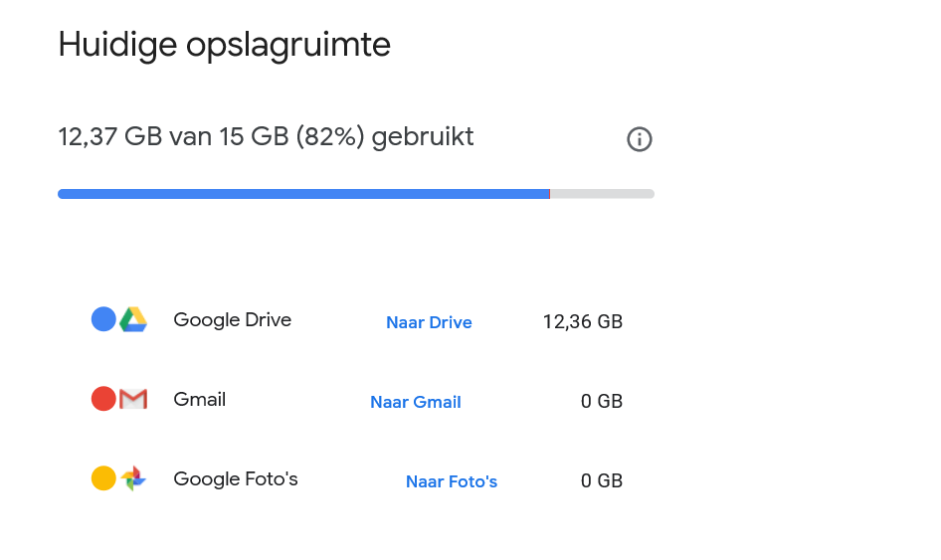Follow the Naar Gmail link
This screenshot has width=941, height=560.
pyautogui.click(x=416, y=402)
